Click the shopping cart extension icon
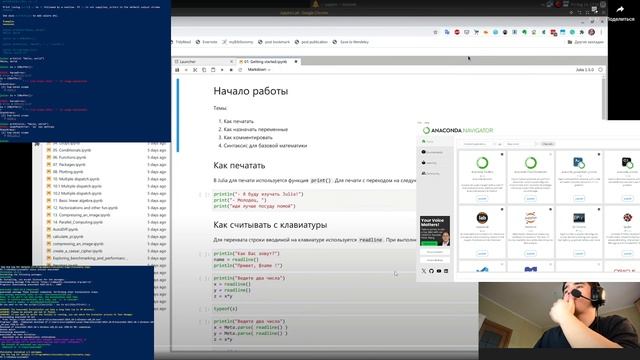Image resolution: width=640 pixels, height=360 pixels. (x=476, y=32)
